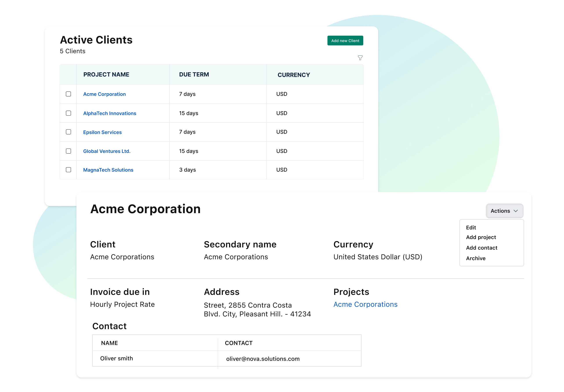Viewport: 564px width, 392px height.
Task: Click the filter funnel icon above the table
Action: pyautogui.click(x=360, y=58)
